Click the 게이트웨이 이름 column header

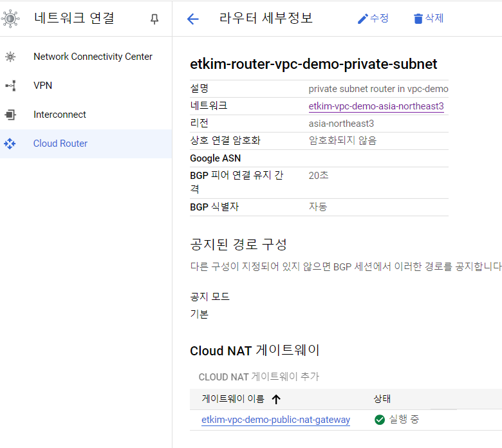pyautogui.click(x=233, y=399)
